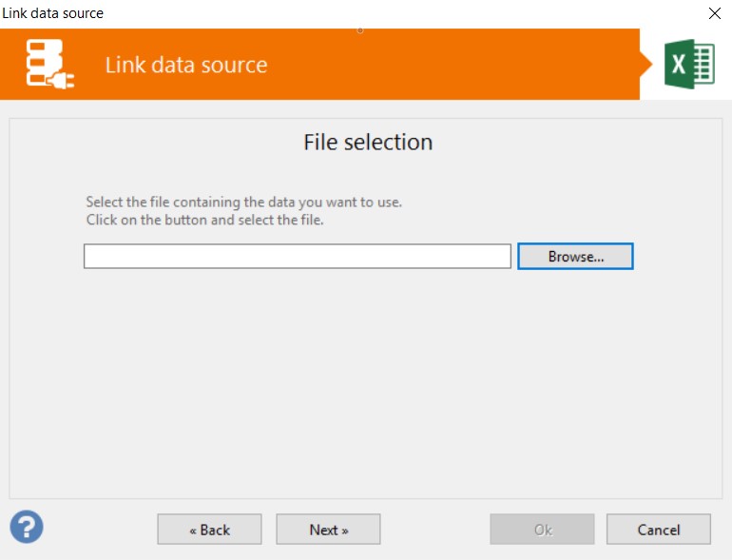Click the greyed-out Ok button
The height and width of the screenshot is (560, 732).
tap(542, 530)
